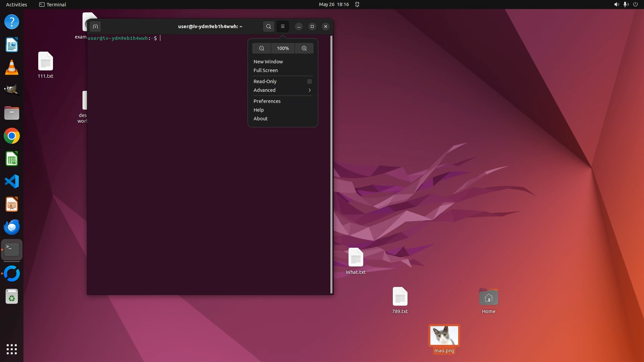The image size is (644, 362).
Task: Reset zoom with 100% button
Action: pyautogui.click(x=283, y=48)
